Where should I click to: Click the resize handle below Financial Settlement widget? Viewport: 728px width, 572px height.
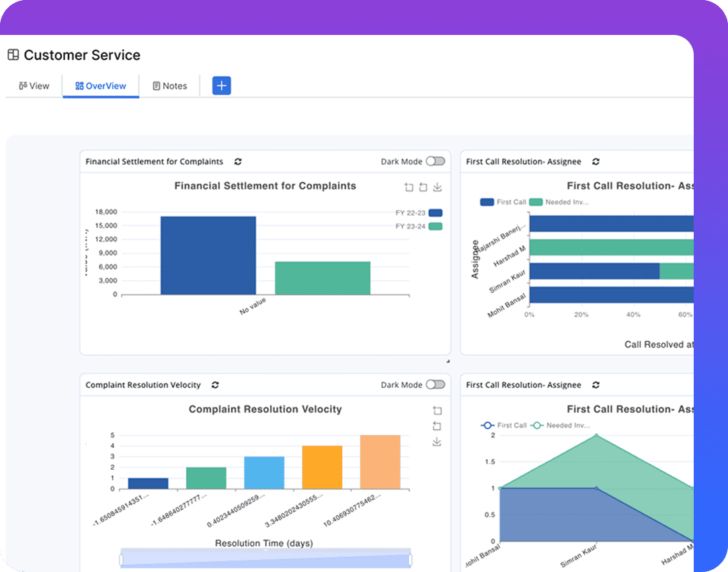(x=448, y=361)
